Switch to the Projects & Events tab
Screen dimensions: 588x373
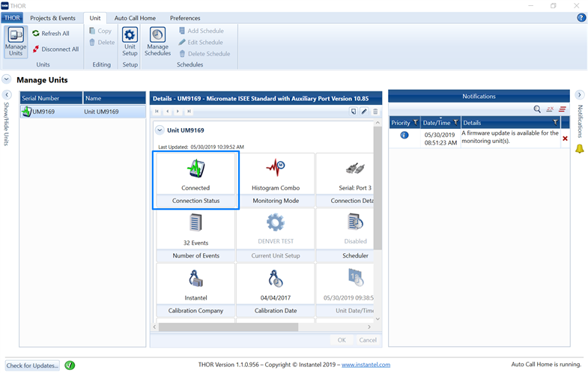pyautogui.click(x=52, y=18)
